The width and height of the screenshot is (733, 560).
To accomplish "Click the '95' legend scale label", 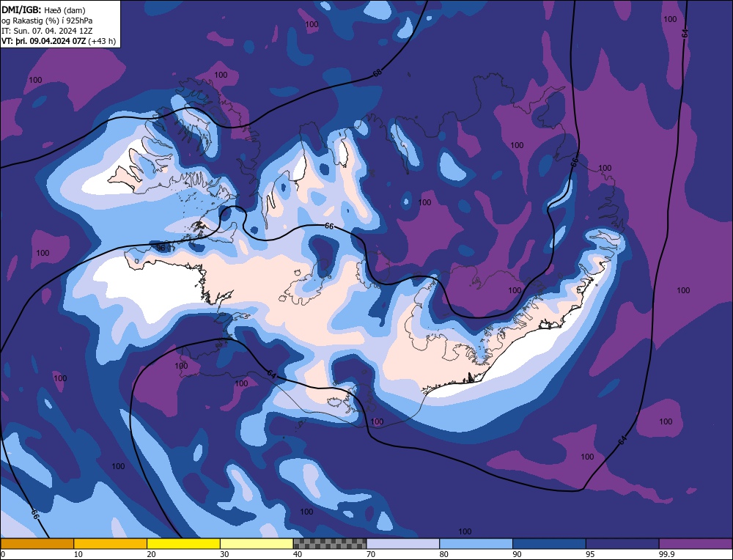I will click(590, 554).
